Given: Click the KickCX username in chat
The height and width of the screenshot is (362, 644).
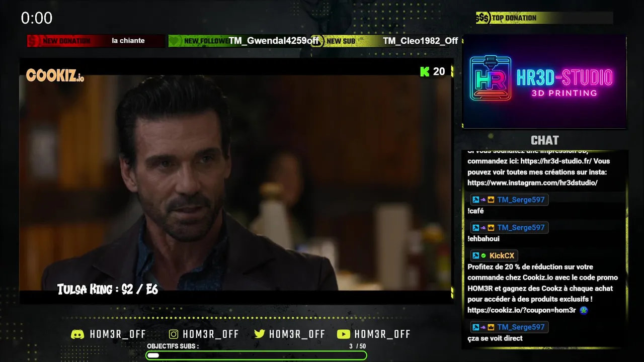Looking at the screenshot, I should (502, 255).
